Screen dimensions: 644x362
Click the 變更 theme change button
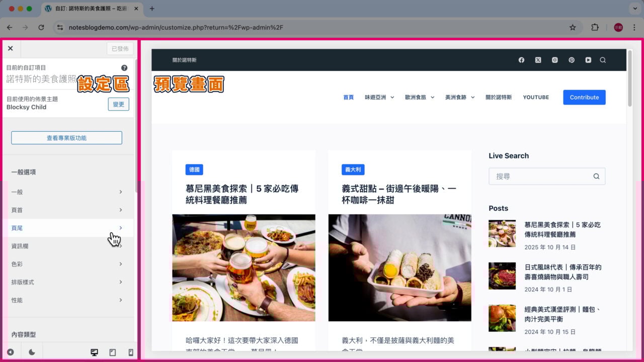(118, 104)
